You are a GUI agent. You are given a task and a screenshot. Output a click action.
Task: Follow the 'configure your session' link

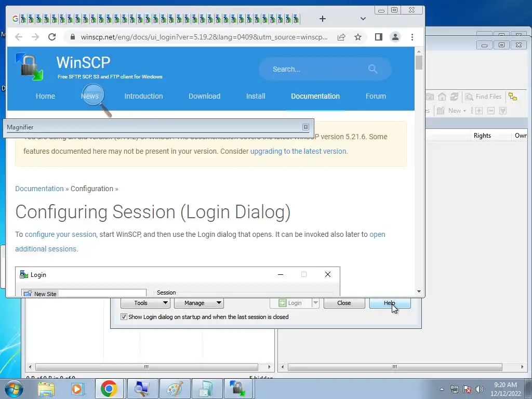coord(60,234)
